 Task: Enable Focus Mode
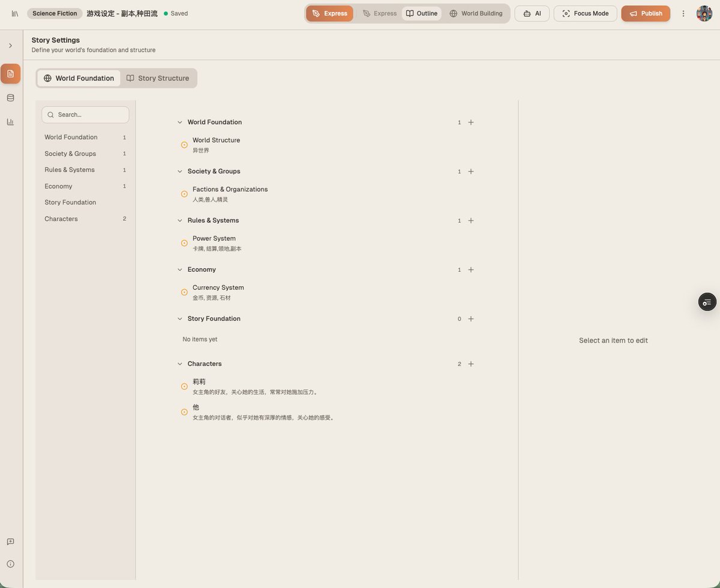pos(586,13)
